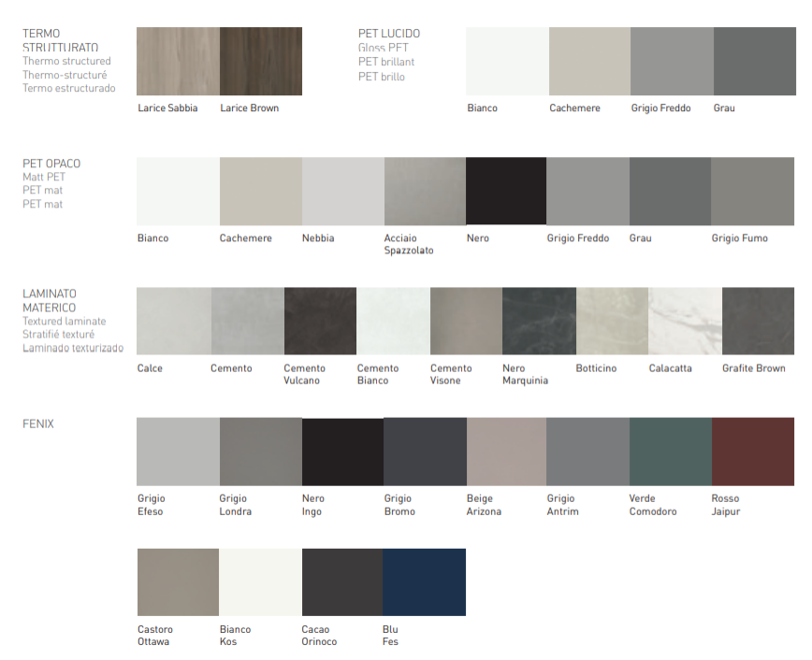This screenshot has width=812, height=660.
Task: Select the Cemento Visone swatch
Action: 466,321
